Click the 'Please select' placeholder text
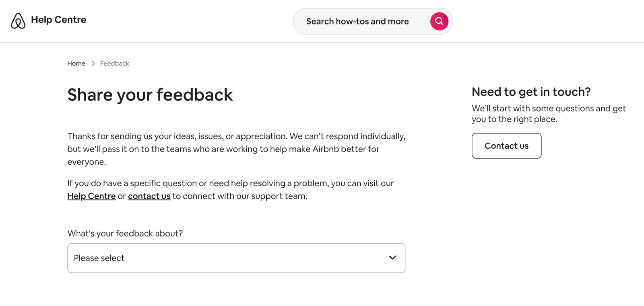Viewport: 644px width, 306px height. click(99, 258)
